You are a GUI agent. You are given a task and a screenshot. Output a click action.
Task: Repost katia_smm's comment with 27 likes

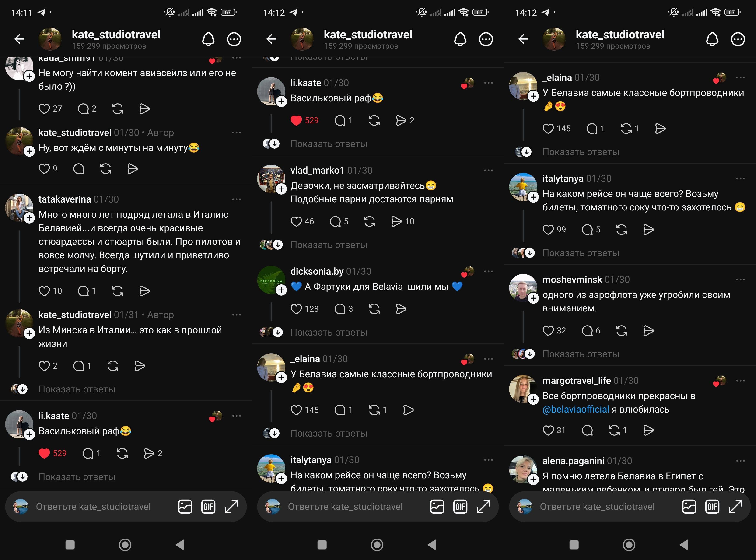click(118, 109)
